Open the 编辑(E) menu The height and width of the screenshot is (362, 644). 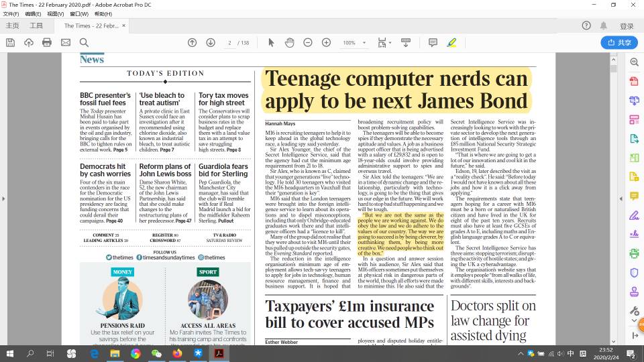33,14
